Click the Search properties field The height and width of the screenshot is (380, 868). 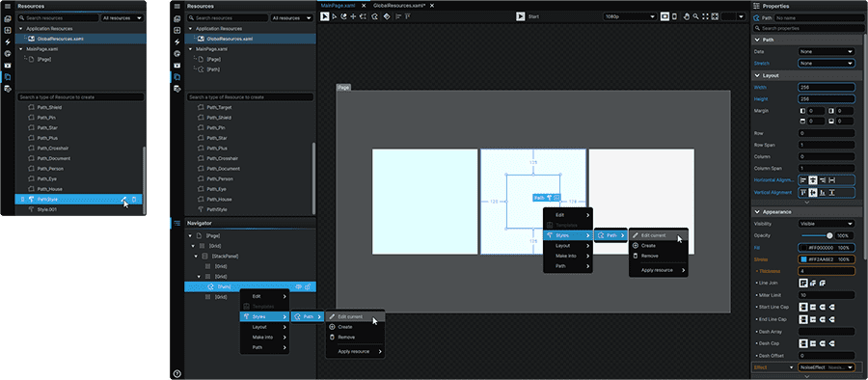(809, 28)
